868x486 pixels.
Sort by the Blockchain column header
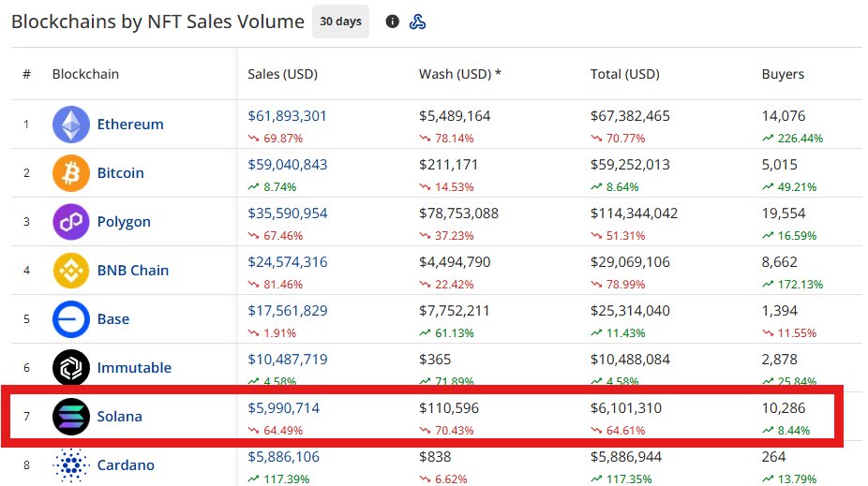coord(85,74)
